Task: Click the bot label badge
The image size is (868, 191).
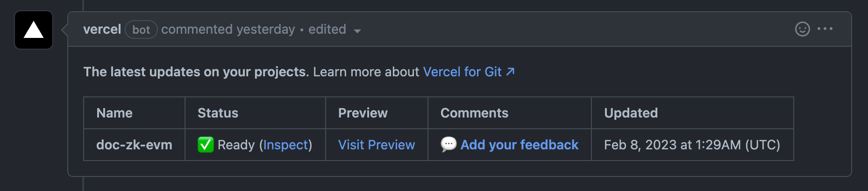Action: [141, 30]
